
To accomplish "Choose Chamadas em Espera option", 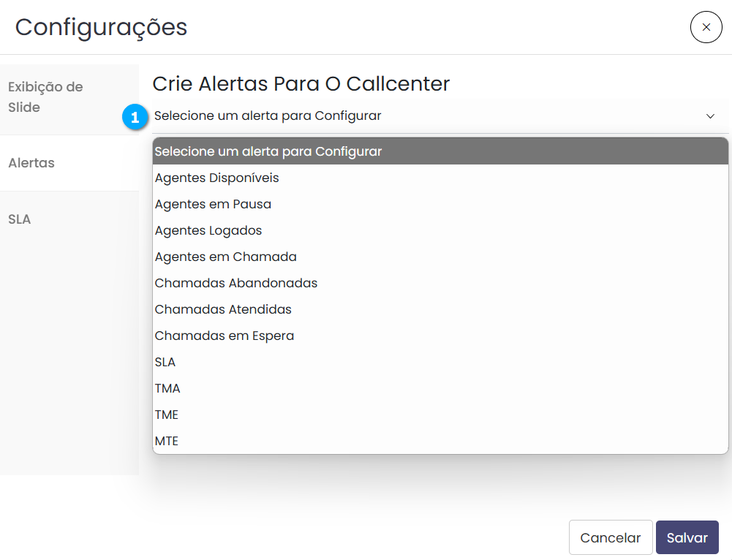I will (x=224, y=336).
